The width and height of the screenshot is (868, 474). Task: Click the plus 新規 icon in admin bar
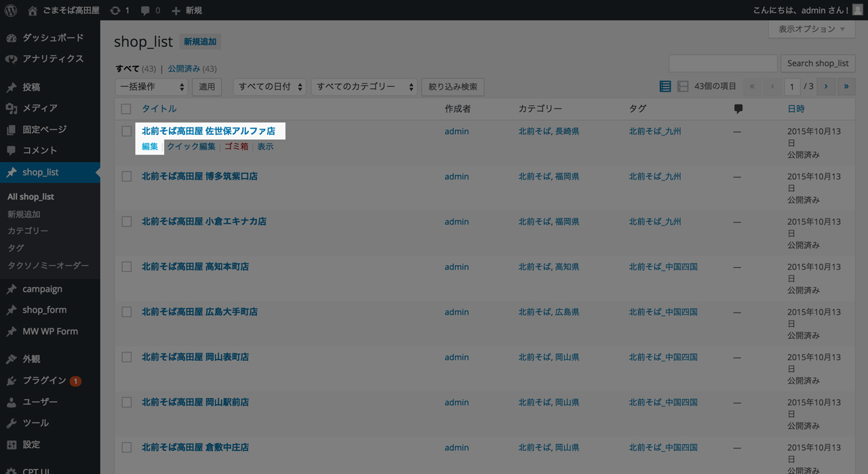coord(176,11)
